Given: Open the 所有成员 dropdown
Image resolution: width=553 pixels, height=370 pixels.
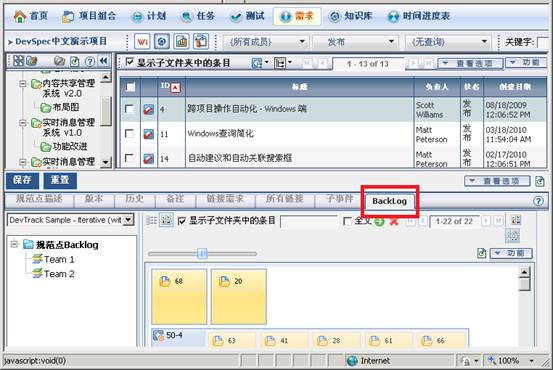Looking at the screenshot, I should click(266, 42).
